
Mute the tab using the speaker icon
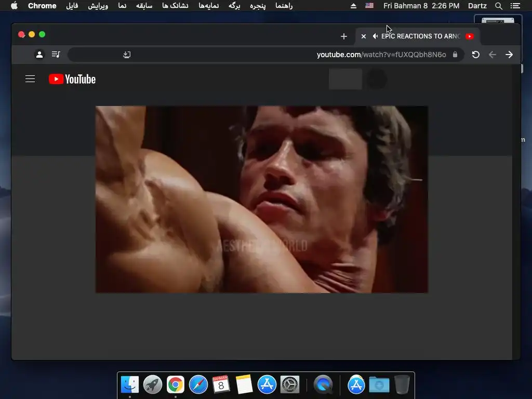pos(375,36)
